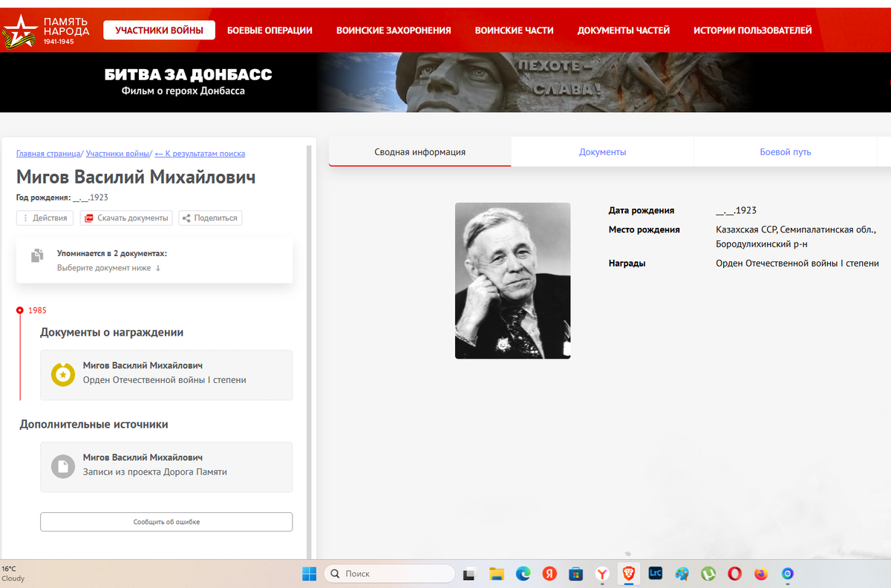Viewport: 891px width, 588px height.
Task: Launch Microsoft Edge from taskbar
Action: [x=523, y=574]
